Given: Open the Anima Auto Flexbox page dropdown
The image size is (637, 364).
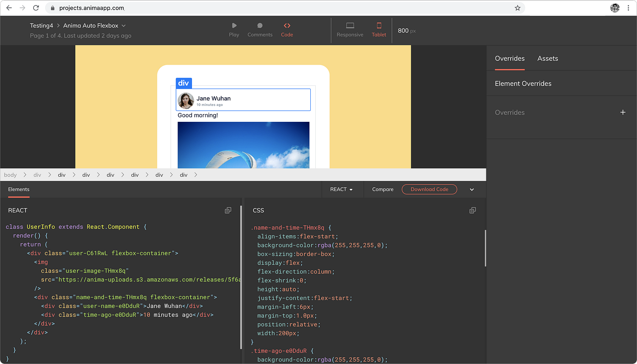Looking at the screenshot, I should tap(95, 25).
